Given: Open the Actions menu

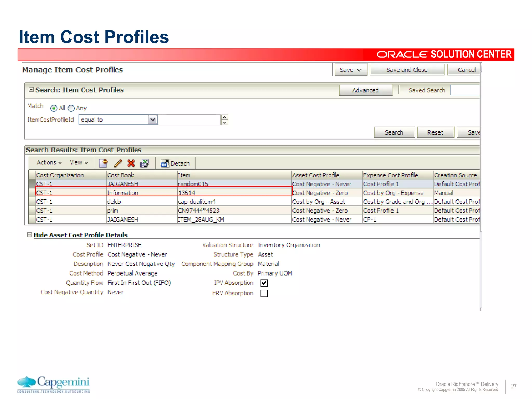Looking at the screenshot, I should [x=49, y=163].
